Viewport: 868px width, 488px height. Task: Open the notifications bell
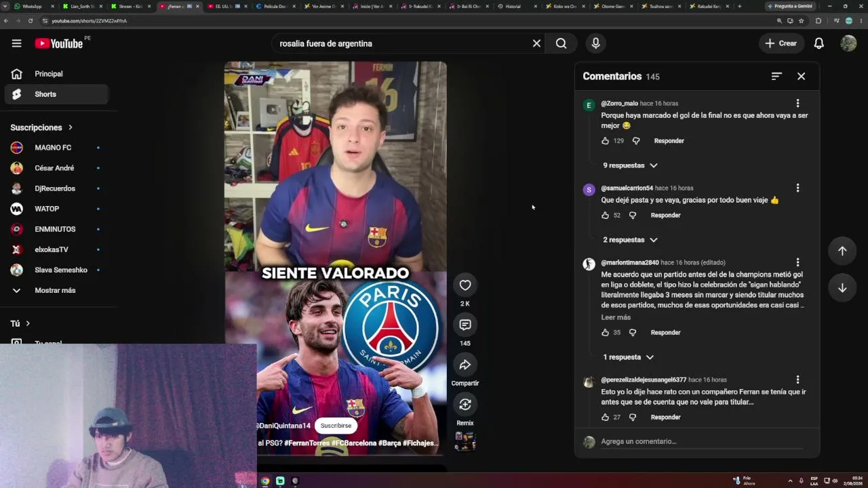tap(818, 43)
